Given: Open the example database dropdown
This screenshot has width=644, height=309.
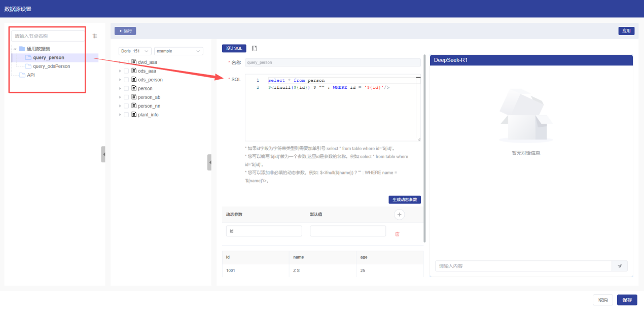Looking at the screenshot, I should [x=178, y=51].
